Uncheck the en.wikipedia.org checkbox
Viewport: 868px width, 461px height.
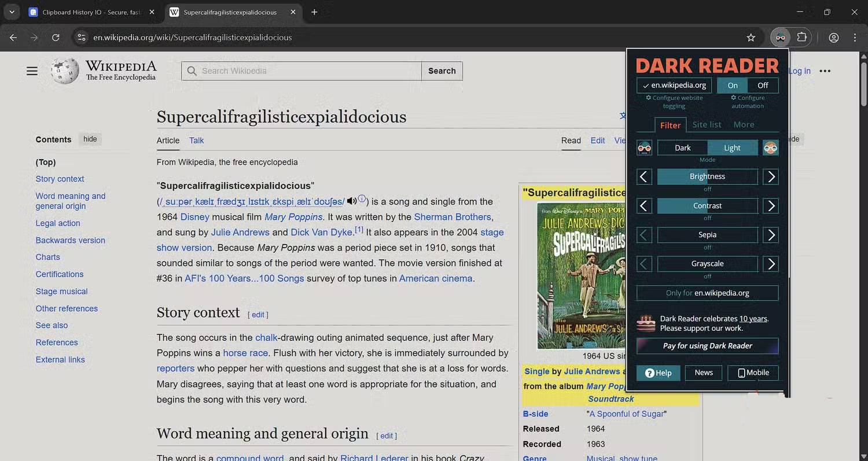point(646,85)
